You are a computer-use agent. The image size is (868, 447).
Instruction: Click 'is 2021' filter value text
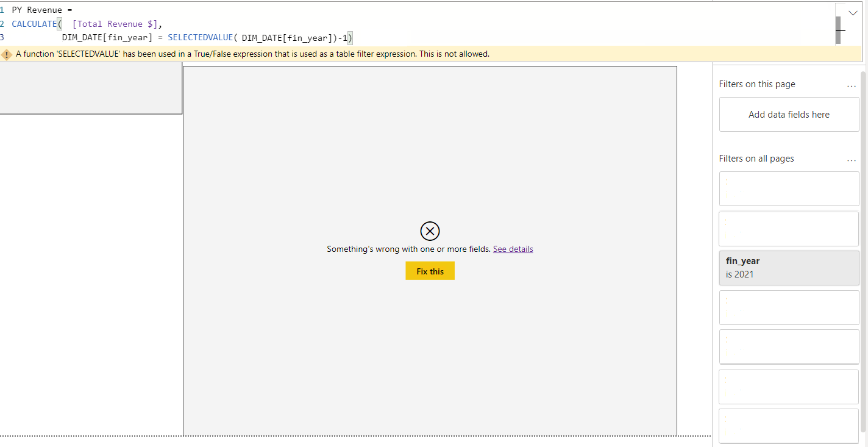739,274
